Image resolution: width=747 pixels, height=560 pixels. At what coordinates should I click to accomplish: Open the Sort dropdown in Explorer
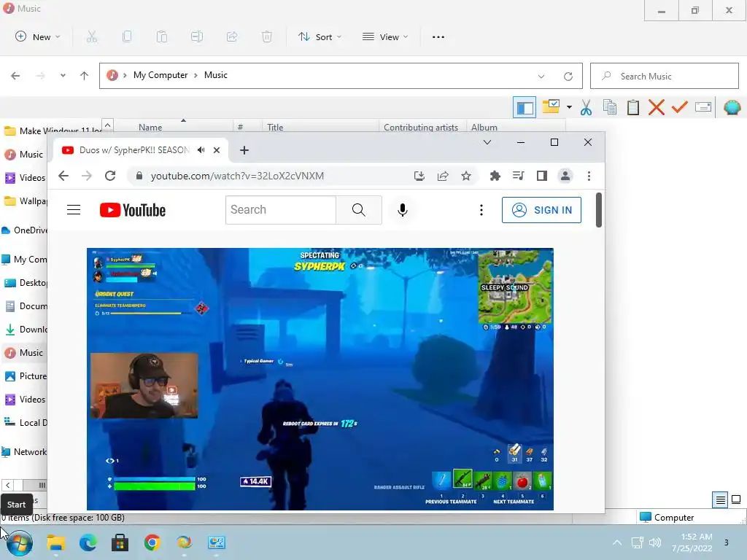click(x=320, y=36)
